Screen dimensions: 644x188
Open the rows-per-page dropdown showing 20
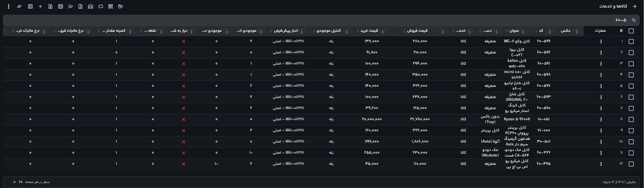[17, 182]
